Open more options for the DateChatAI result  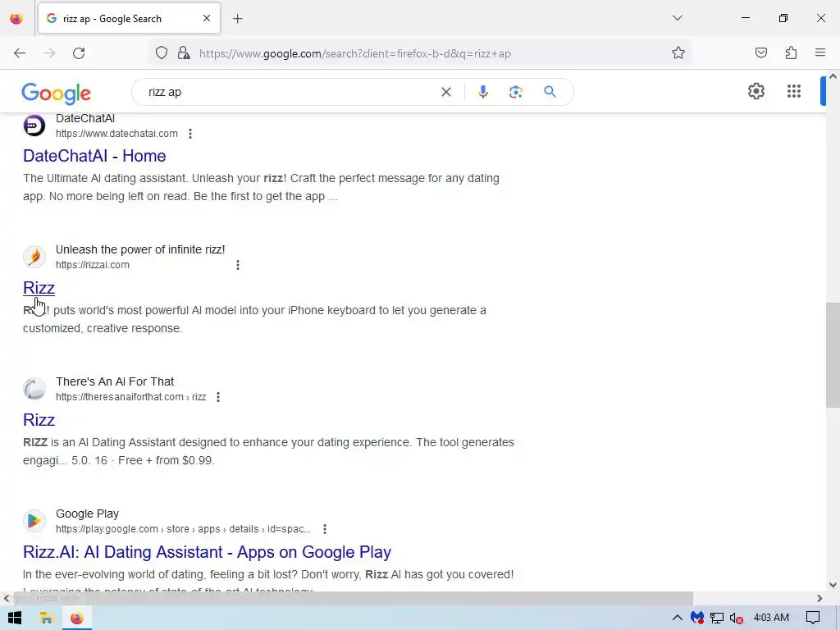(x=190, y=134)
